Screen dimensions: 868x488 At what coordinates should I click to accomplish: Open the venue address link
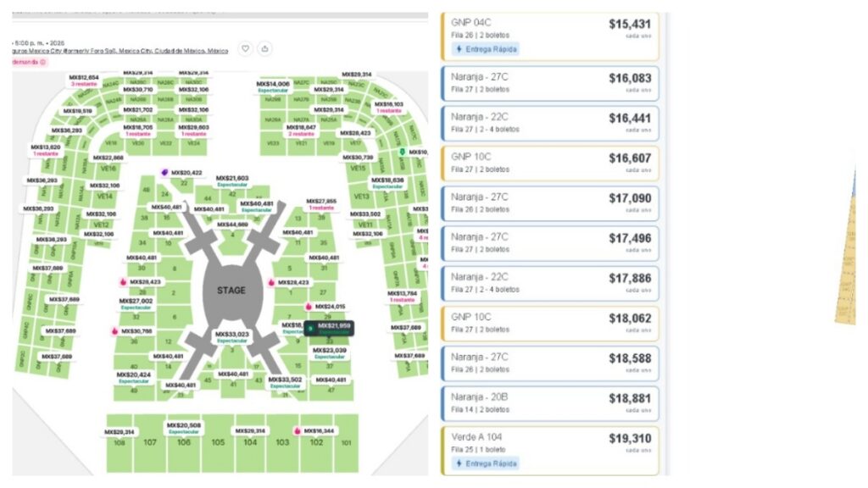[119, 51]
